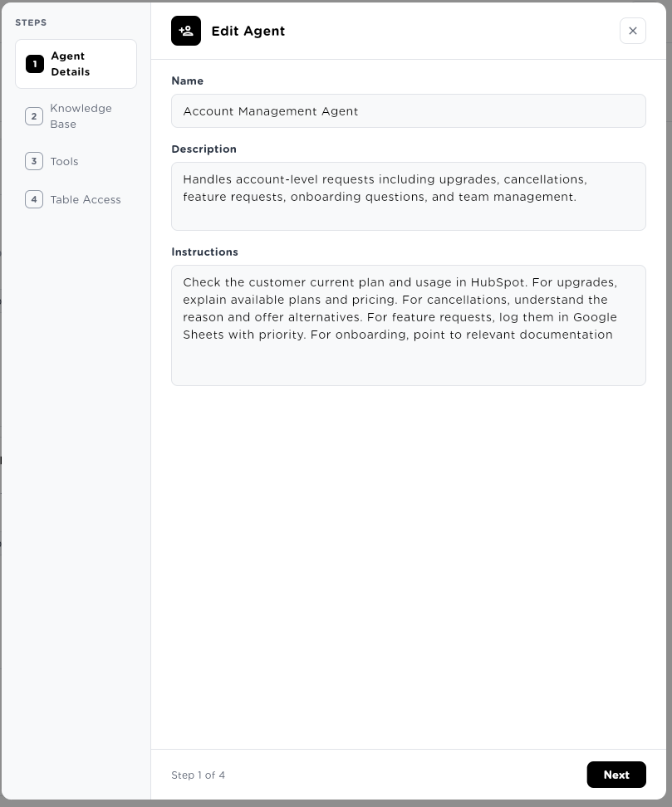Viewport: 672px width, 807px height.
Task: Click the Name field label
Action: pos(188,81)
